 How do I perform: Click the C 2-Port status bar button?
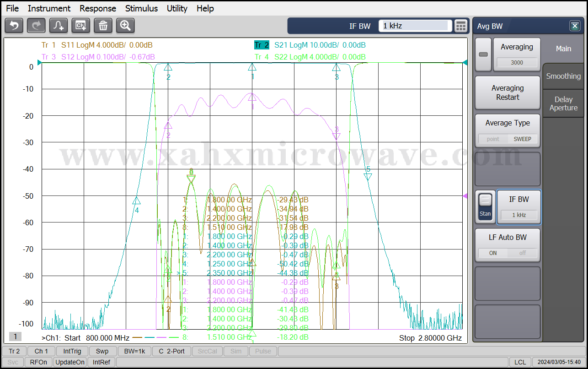point(171,351)
